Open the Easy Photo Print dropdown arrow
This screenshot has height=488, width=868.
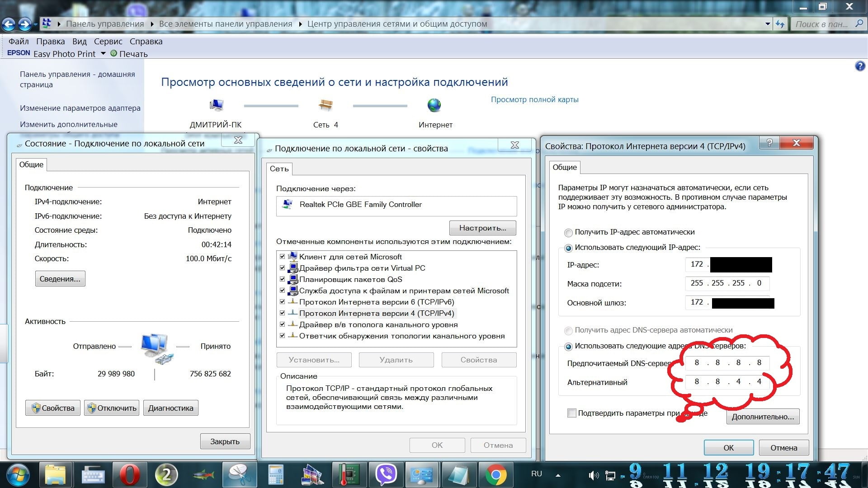(103, 54)
